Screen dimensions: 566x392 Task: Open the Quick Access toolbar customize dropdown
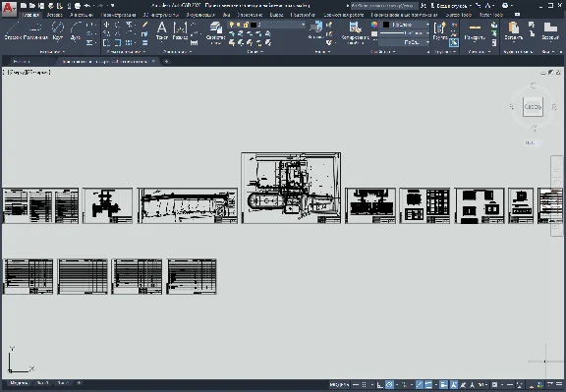pos(113,6)
